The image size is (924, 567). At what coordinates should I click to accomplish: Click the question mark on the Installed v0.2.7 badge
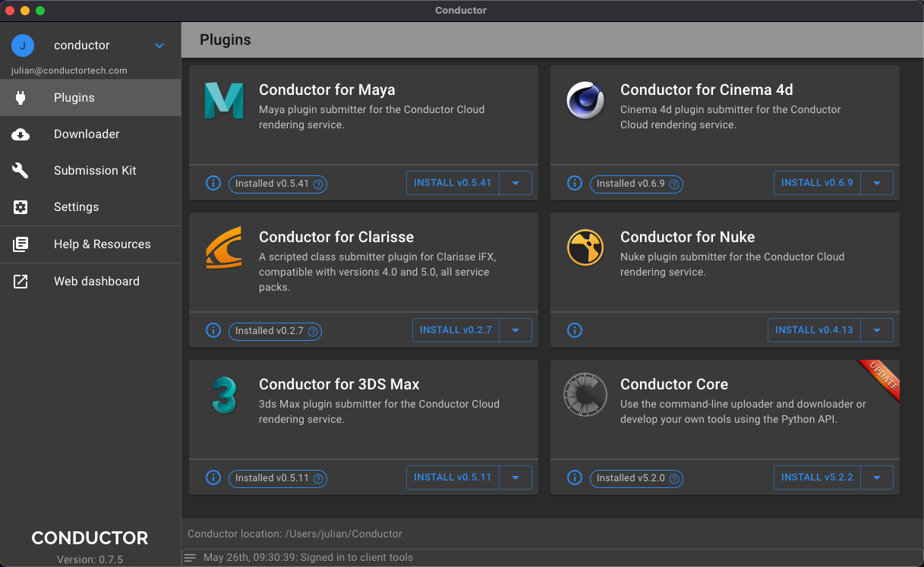pyautogui.click(x=314, y=331)
